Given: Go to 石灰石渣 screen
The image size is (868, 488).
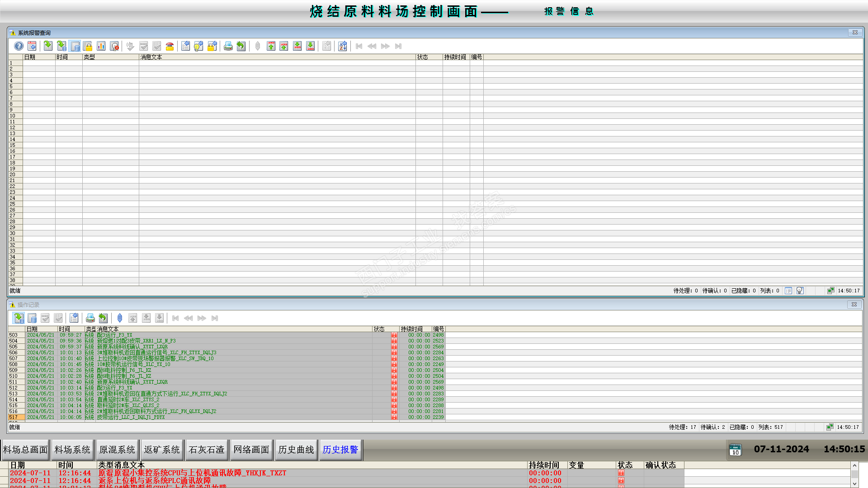Looking at the screenshot, I should point(207,450).
